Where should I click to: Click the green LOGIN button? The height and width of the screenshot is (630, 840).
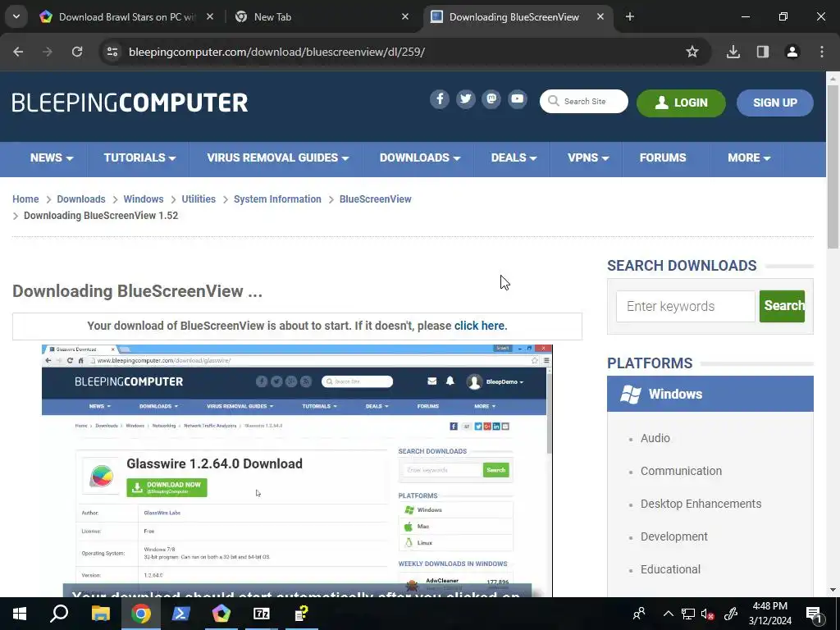[681, 103]
